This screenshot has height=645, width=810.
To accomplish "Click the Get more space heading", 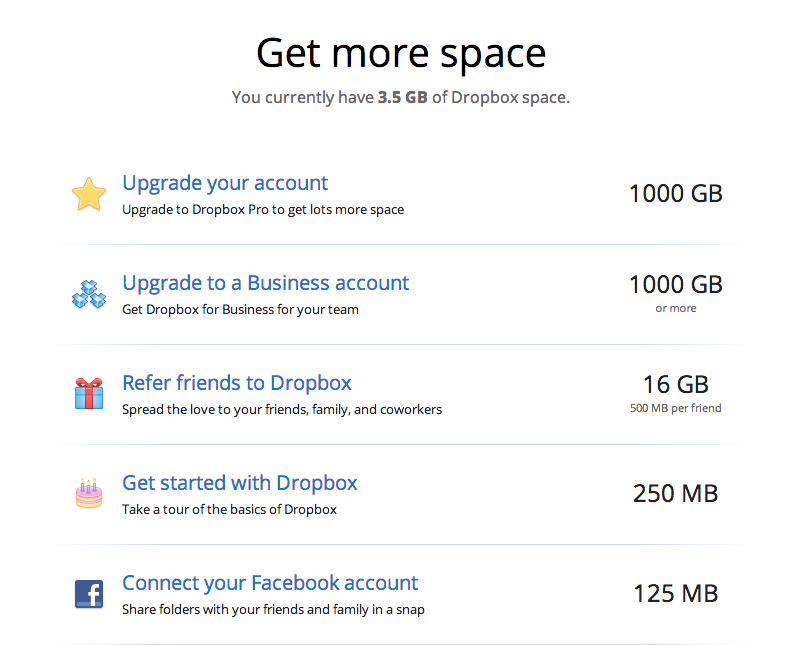I will 400,52.
